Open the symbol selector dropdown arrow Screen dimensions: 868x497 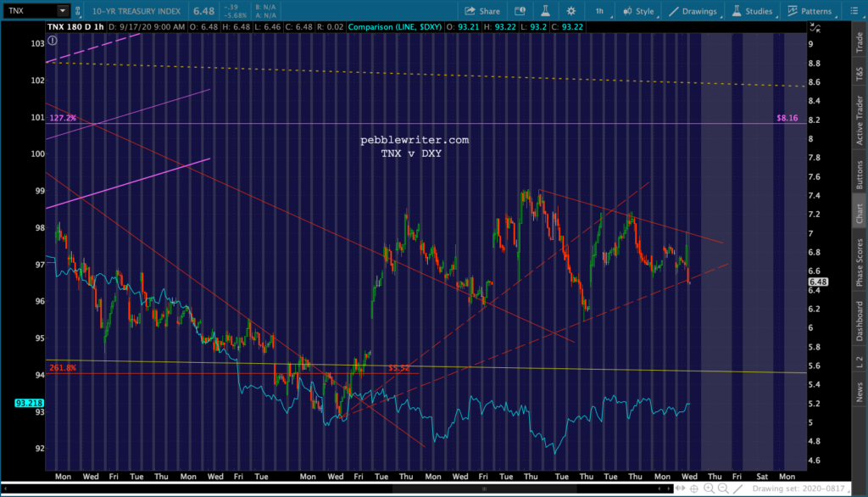coord(63,10)
